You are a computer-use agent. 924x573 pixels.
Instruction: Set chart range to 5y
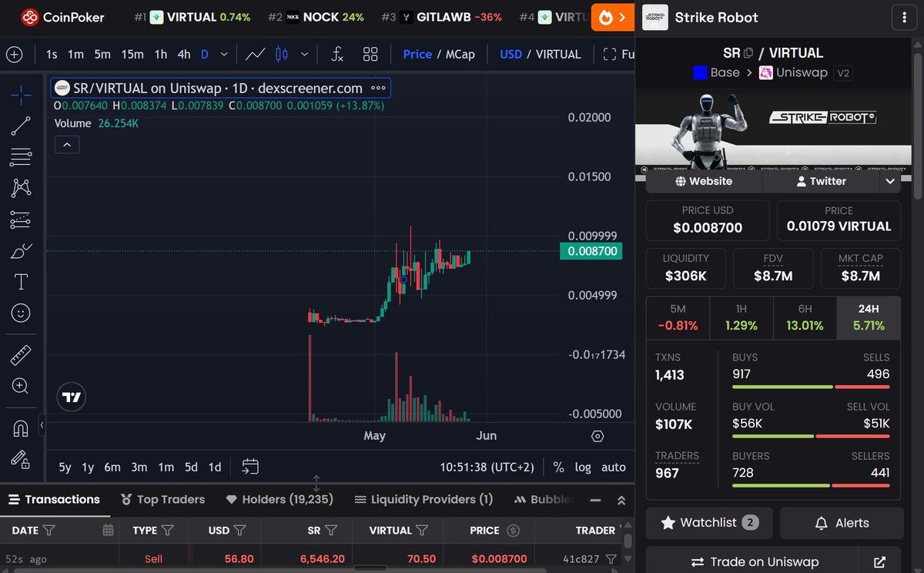tap(65, 467)
